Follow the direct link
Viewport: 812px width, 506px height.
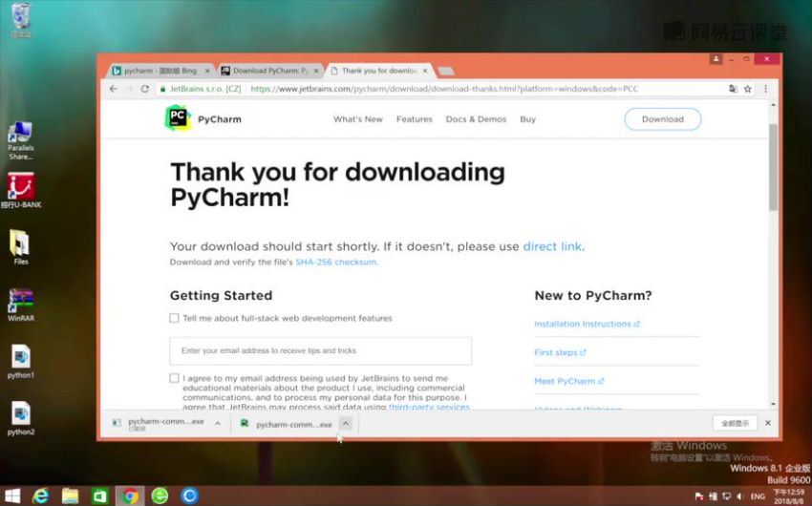[552, 246]
